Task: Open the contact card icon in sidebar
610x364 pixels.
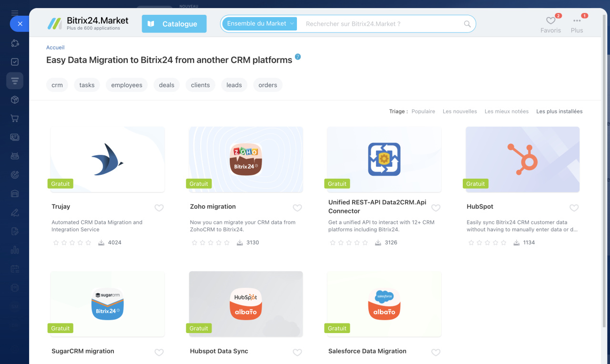Action: tap(15, 137)
